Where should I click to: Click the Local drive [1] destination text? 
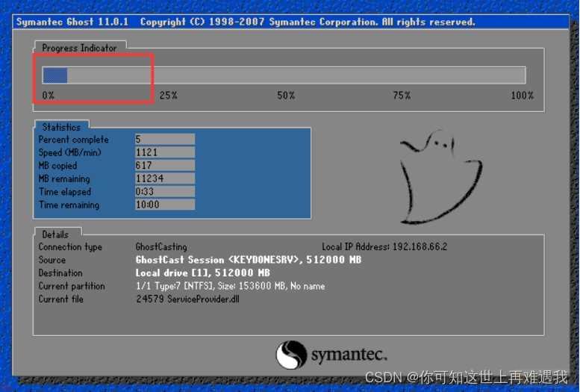click(203, 273)
